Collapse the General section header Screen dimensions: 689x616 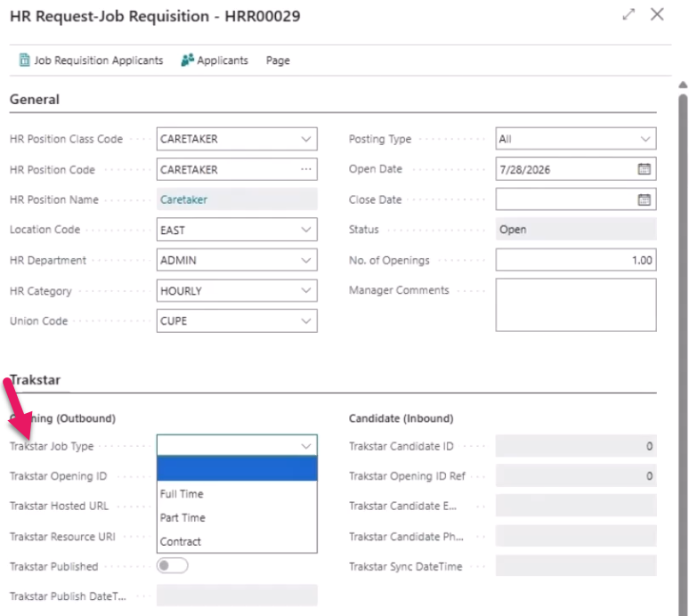tap(35, 100)
